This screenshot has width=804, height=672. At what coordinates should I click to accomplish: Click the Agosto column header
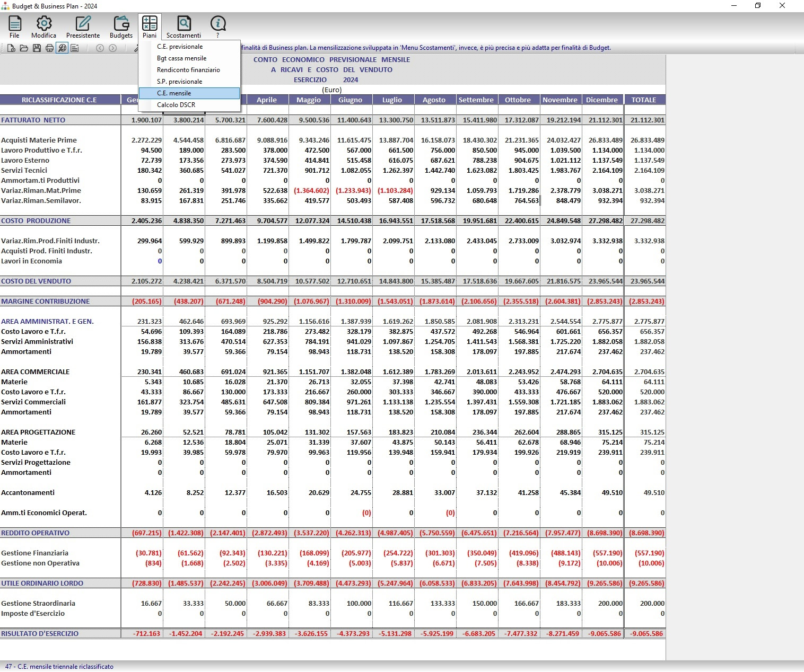tap(434, 100)
